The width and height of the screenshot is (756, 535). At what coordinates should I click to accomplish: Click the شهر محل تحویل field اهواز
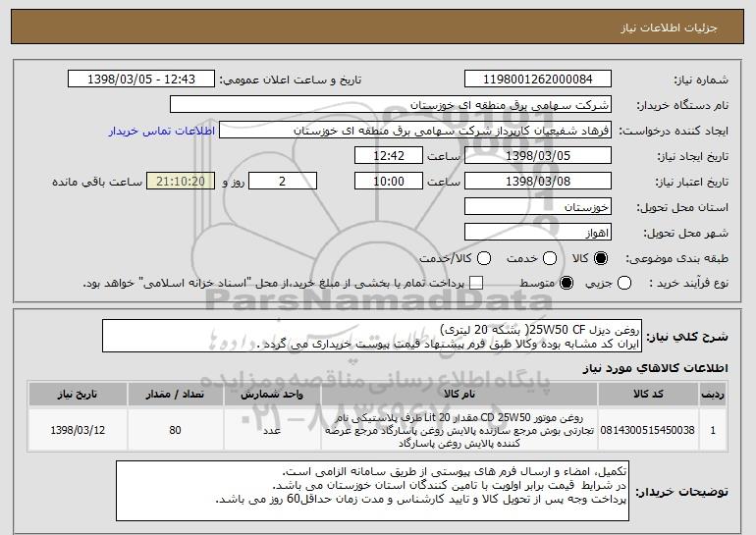(x=538, y=233)
